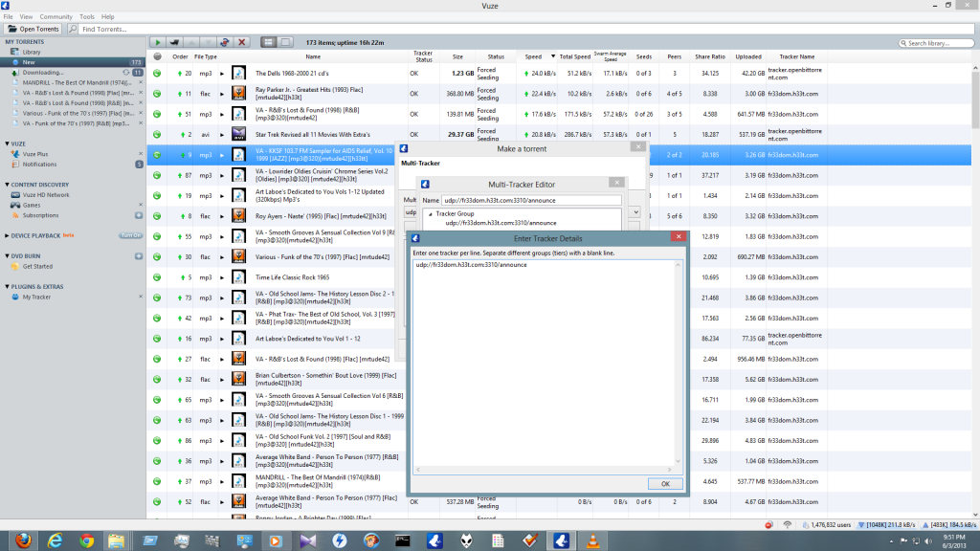This screenshot has width=980, height=551.
Task: Click the Name field in Multi-Tracker Editor
Action: pos(531,201)
